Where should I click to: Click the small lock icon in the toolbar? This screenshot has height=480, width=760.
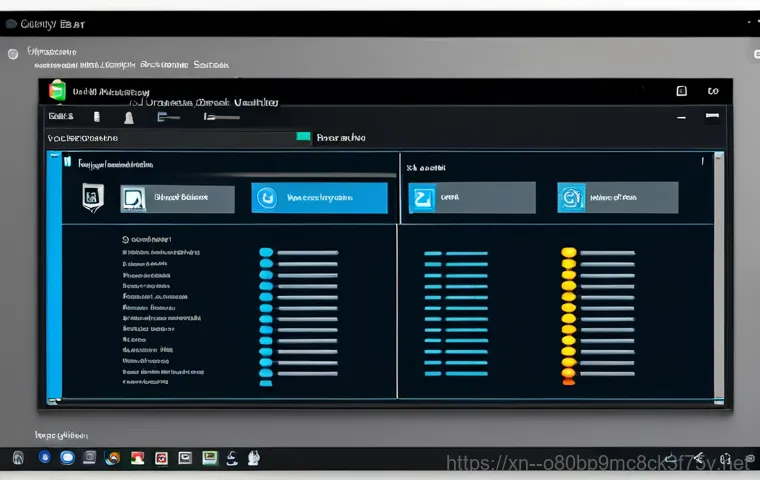pos(95,117)
